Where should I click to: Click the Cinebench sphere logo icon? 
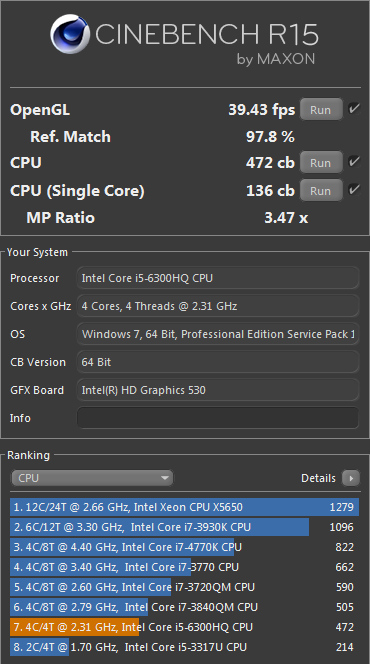(70, 34)
